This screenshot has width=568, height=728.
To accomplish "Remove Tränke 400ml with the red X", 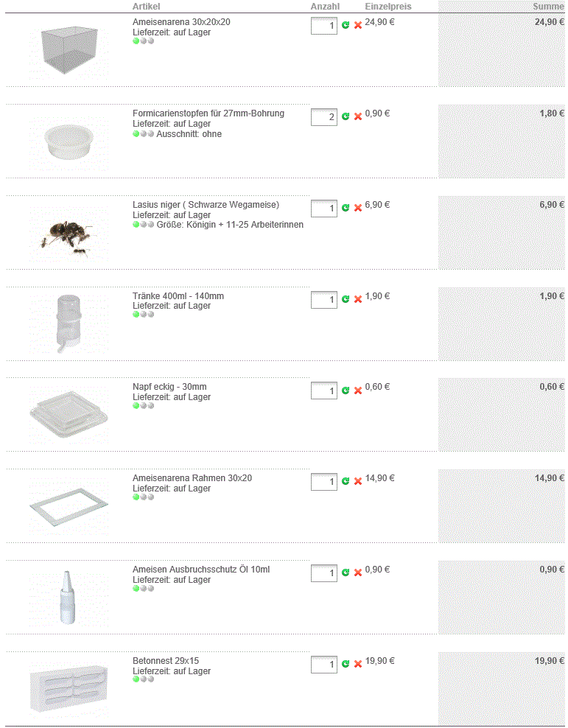I will (358, 299).
